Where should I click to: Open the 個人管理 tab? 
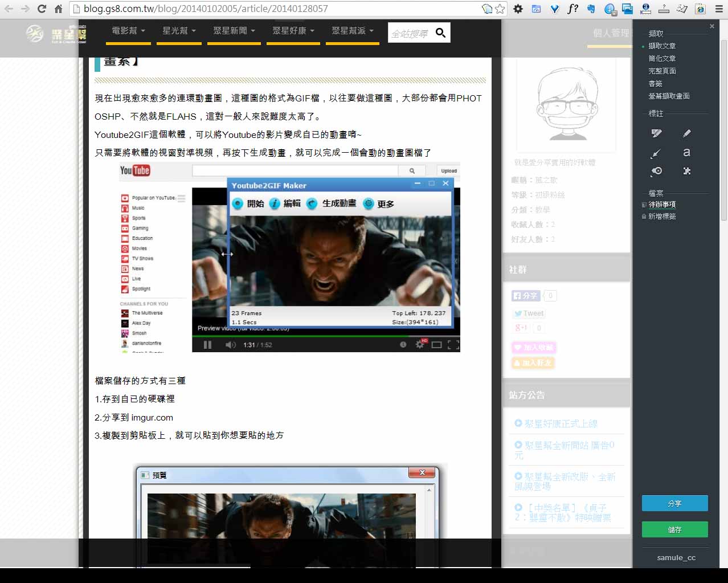611,33
